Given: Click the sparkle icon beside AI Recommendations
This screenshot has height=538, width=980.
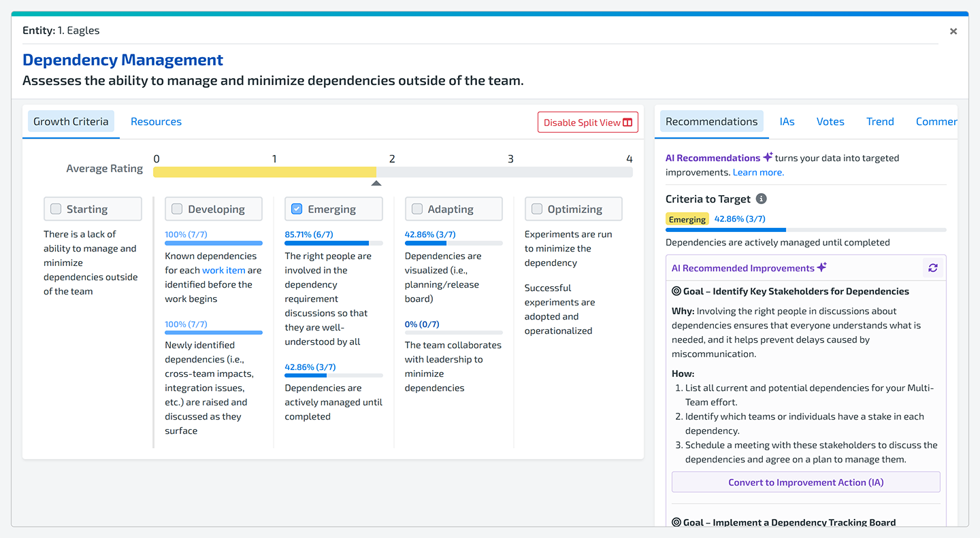Looking at the screenshot, I should tap(768, 157).
